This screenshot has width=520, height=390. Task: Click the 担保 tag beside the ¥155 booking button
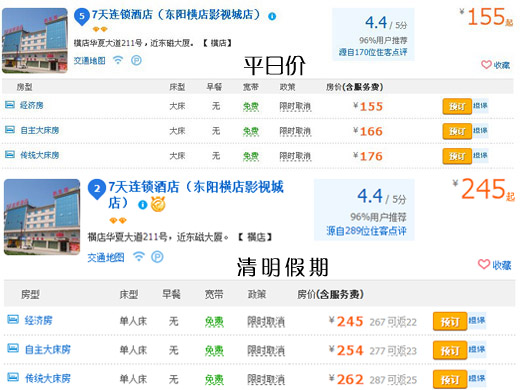pos(480,106)
